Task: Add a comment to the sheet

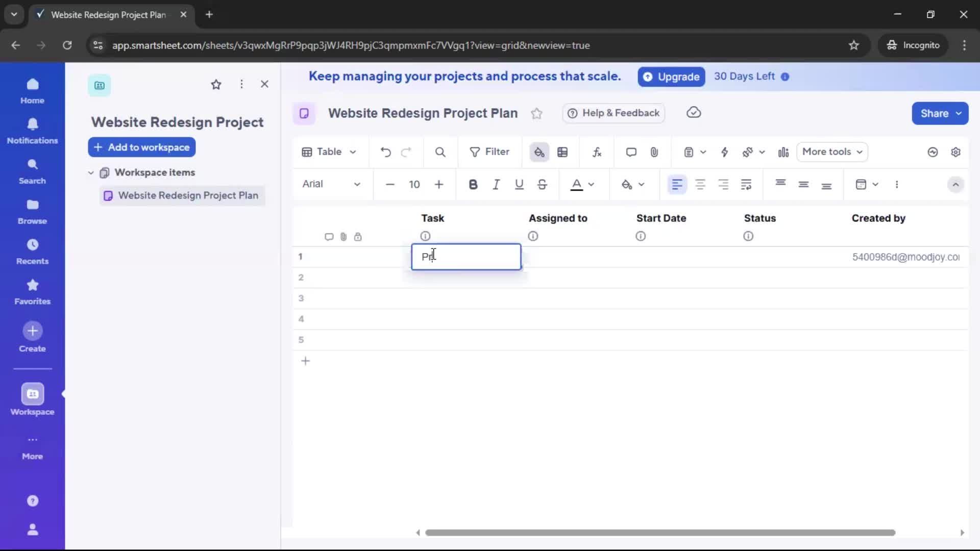Action: 631,152
